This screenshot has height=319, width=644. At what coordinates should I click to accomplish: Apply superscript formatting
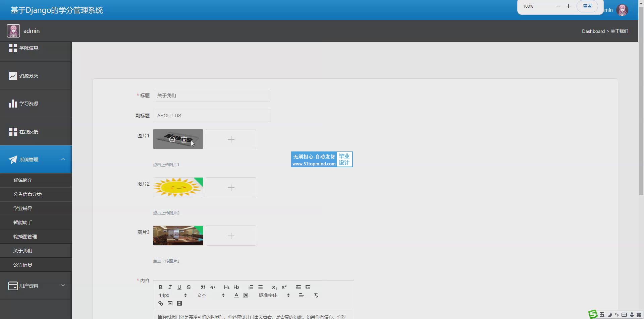284,287
